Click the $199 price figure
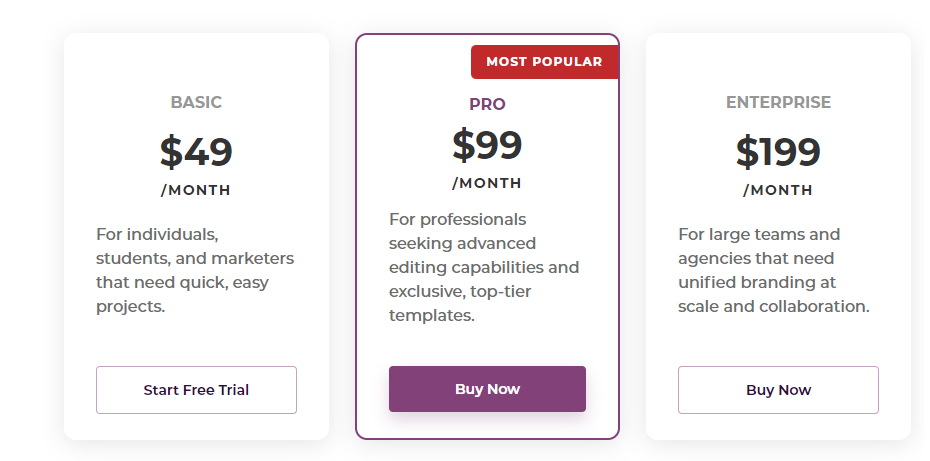This screenshot has height=461, width=930. (778, 151)
